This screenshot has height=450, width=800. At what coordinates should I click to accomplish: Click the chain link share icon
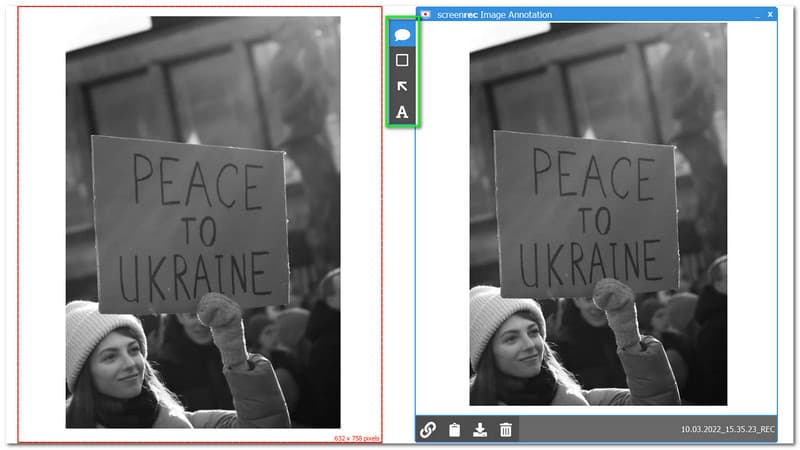tap(427, 430)
